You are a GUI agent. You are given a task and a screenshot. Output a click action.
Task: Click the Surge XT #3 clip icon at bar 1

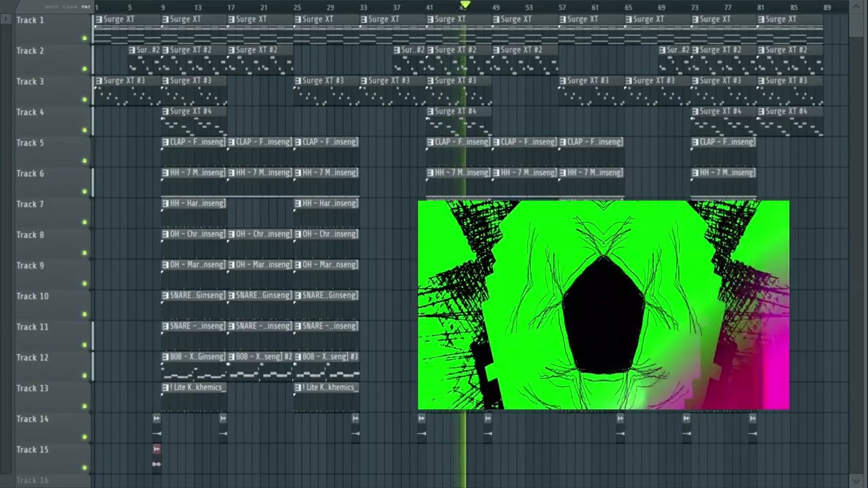pyautogui.click(x=99, y=81)
